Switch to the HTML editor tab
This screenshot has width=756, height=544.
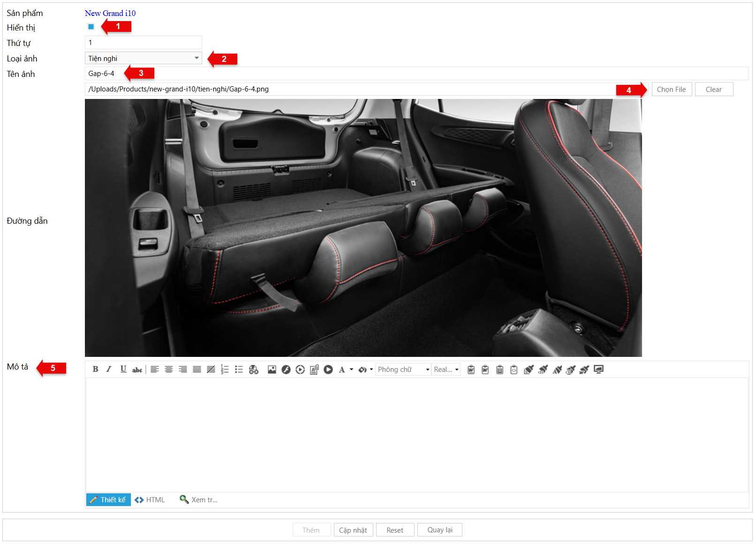(150, 500)
